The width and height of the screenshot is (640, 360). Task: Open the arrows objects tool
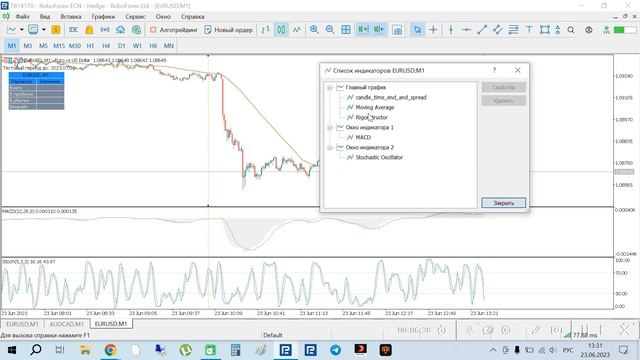558,30
